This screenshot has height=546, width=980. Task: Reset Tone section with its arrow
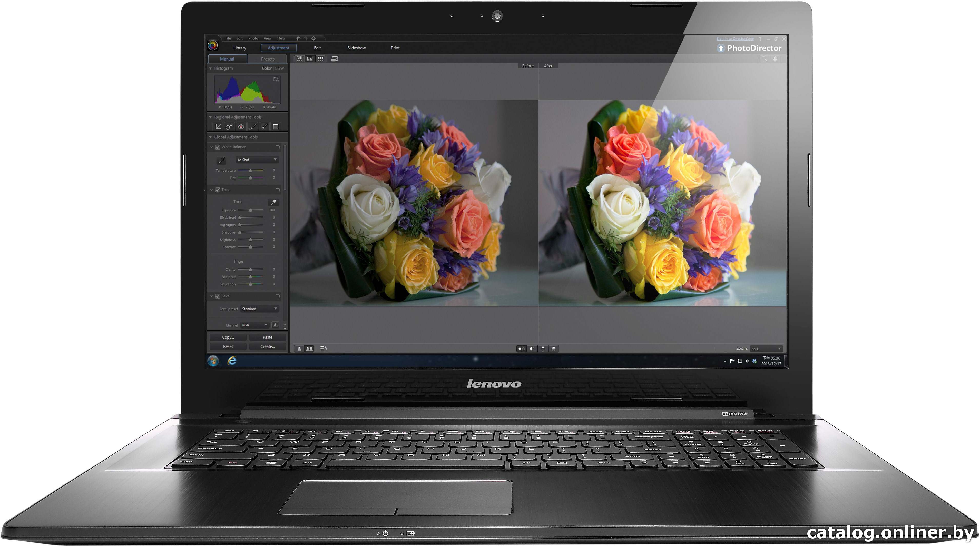278,190
